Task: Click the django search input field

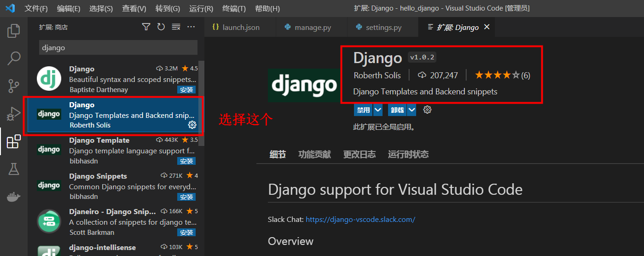Action: pos(118,47)
